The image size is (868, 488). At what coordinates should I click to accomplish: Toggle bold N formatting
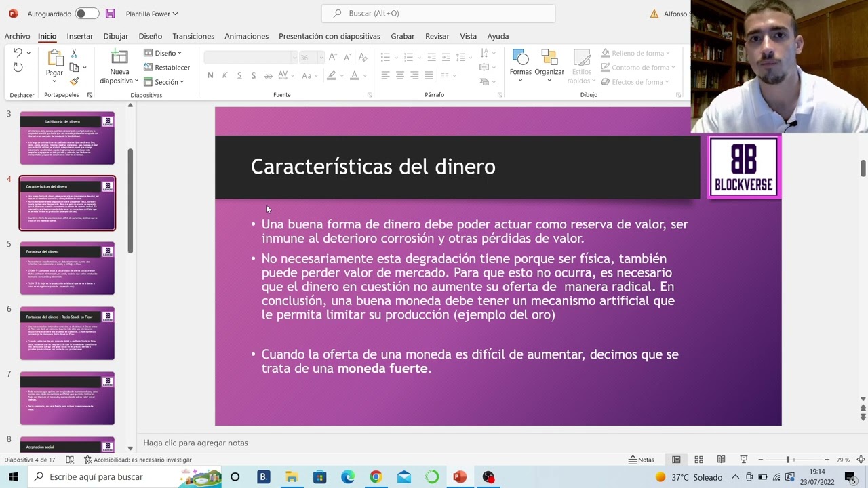pos(210,75)
